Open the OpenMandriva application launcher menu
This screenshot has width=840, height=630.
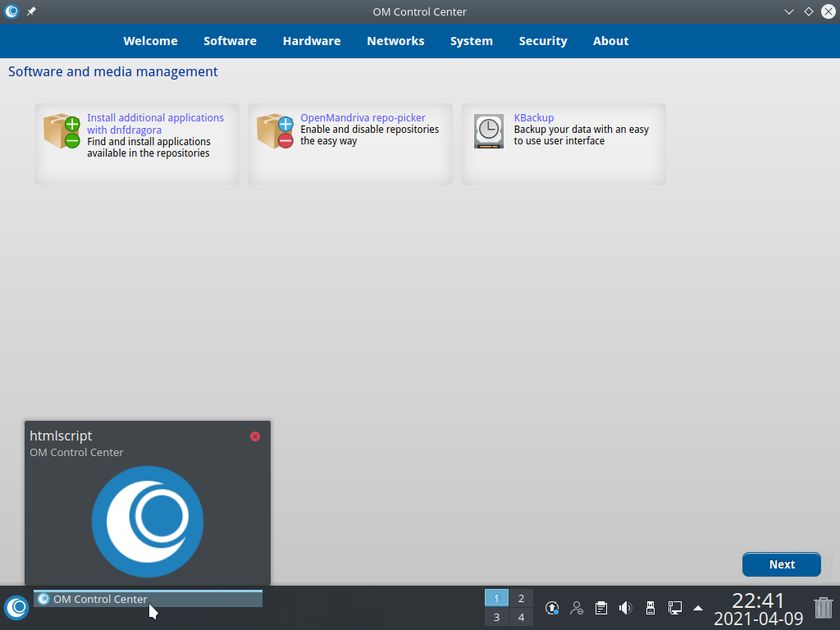pos(16,608)
